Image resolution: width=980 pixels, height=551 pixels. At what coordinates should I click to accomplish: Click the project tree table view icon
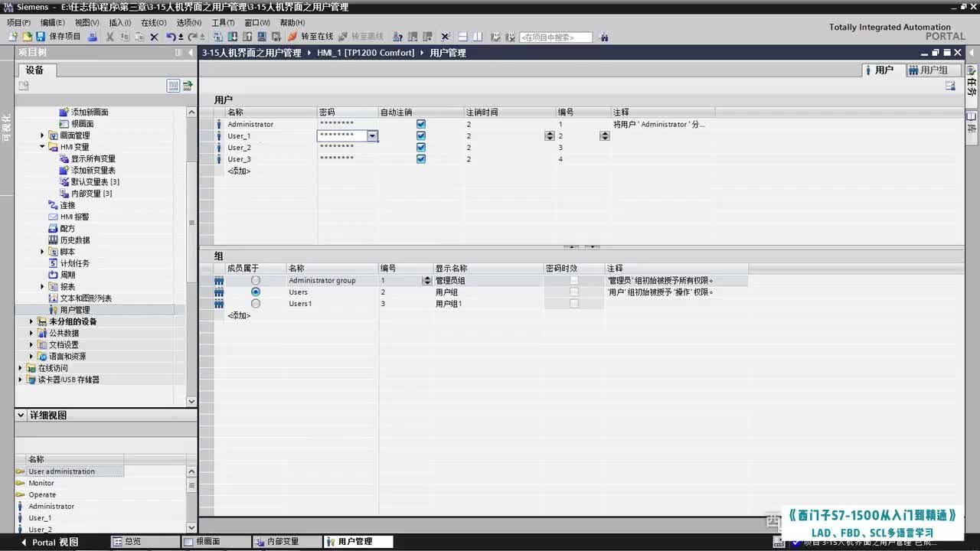coord(173,86)
